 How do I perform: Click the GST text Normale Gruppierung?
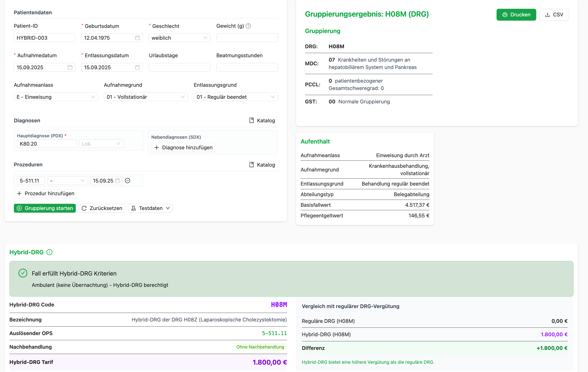click(364, 102)
